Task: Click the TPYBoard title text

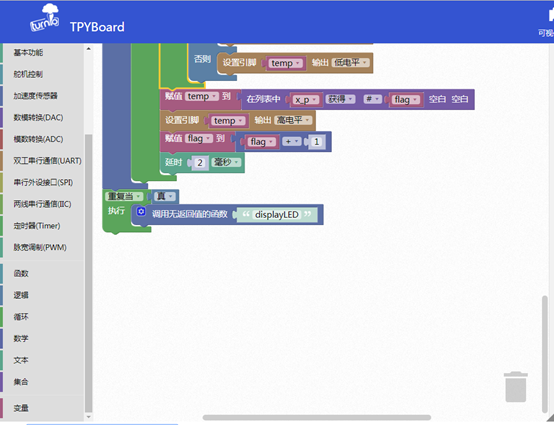Action: coord(97,27)
